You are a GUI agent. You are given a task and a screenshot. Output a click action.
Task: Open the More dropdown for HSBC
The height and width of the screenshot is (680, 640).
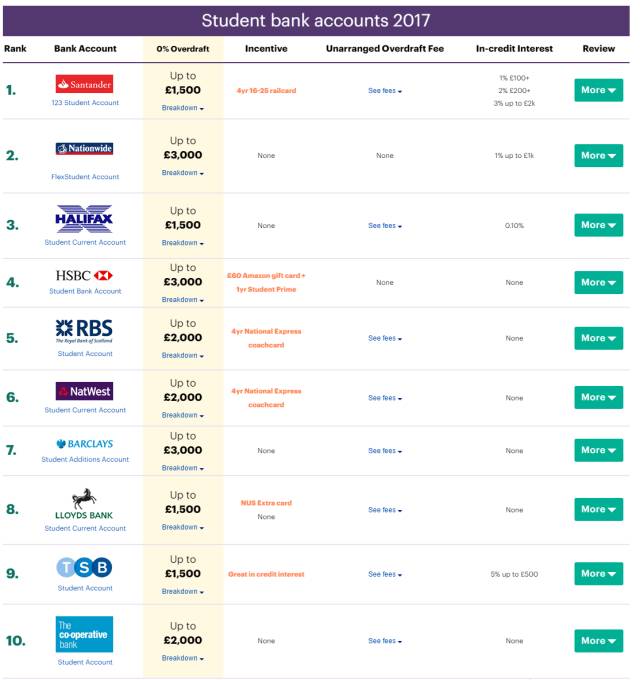tap(599, 283)
